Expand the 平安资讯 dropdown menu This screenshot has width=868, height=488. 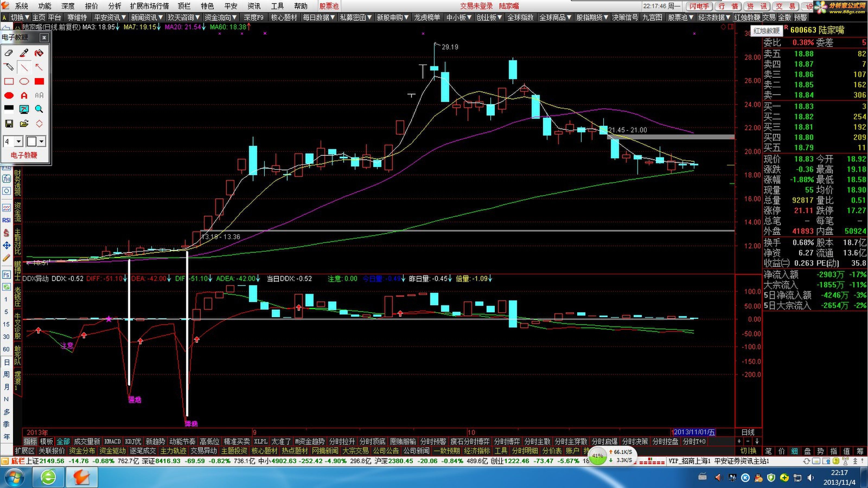(110, 18)
